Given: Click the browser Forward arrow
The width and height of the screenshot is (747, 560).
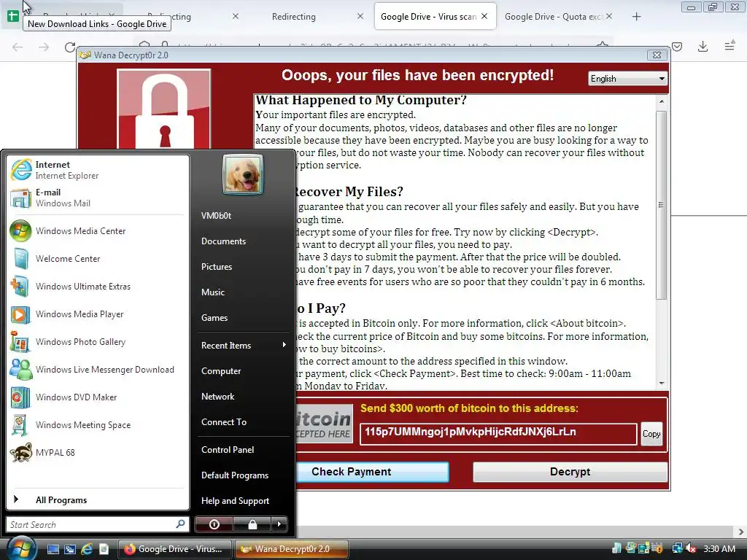Looking at the screenshot, I should coord(44,47).
